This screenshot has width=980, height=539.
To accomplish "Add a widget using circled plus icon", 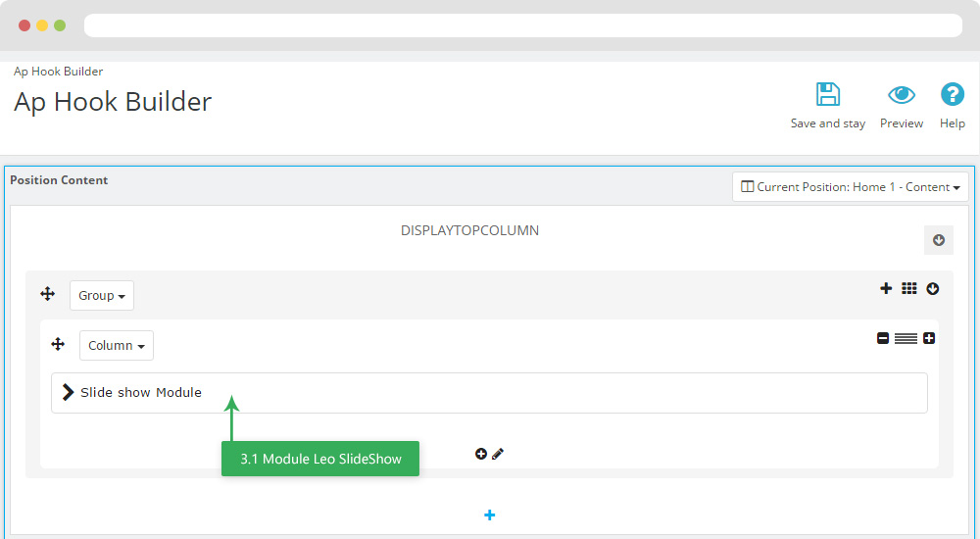I will (480, 454).
